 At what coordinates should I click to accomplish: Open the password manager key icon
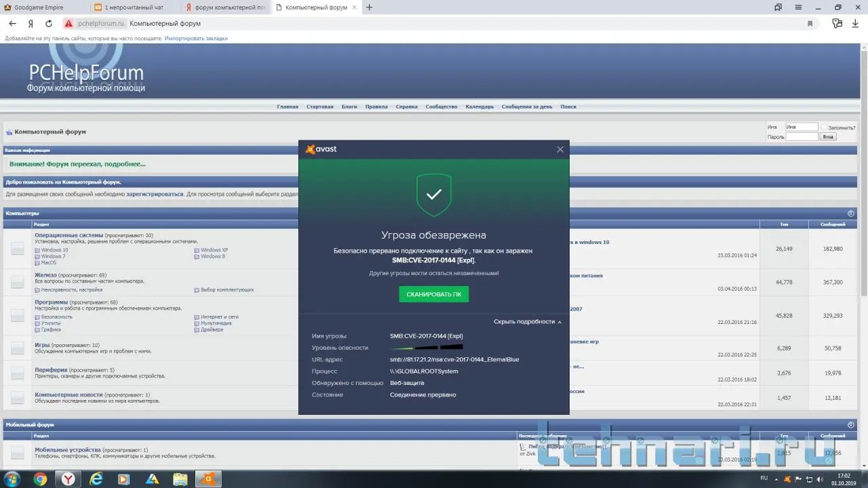coord(837,23)
